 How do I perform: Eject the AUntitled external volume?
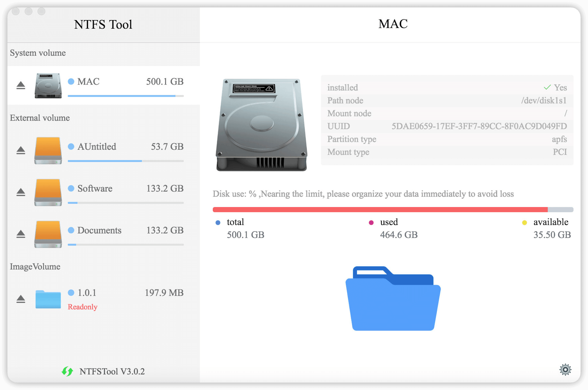(x=21, y=150)
